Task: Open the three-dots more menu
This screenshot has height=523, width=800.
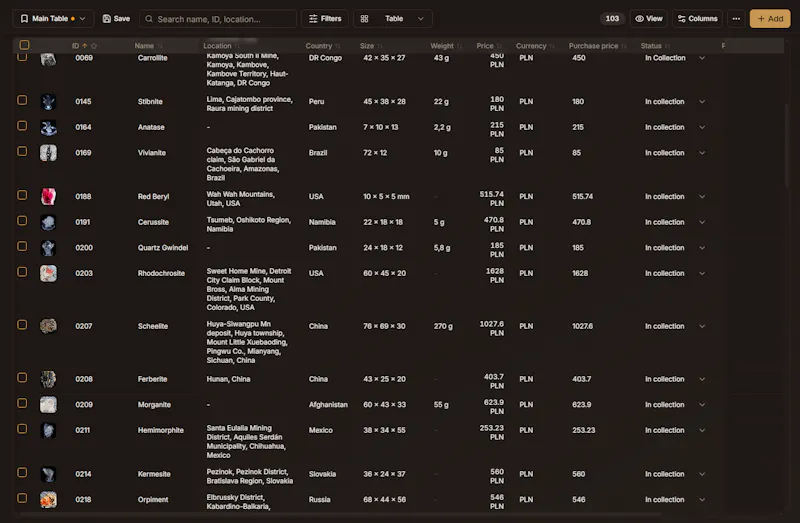Action: click(x=736, y=19)
